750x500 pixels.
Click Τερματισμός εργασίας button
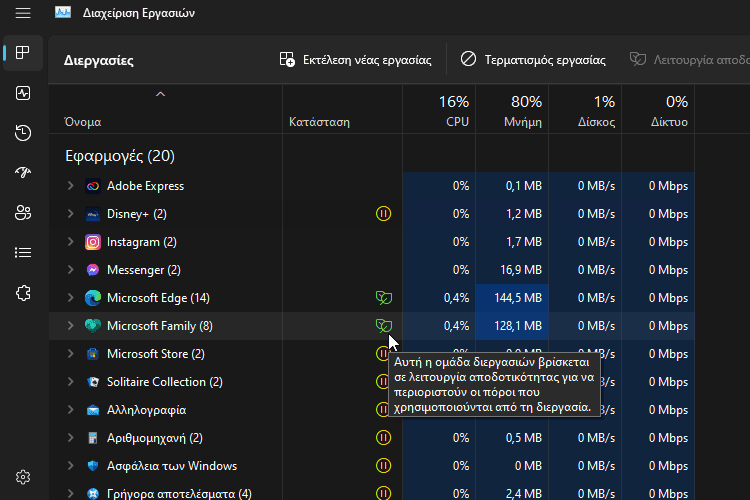coord(533,60)
